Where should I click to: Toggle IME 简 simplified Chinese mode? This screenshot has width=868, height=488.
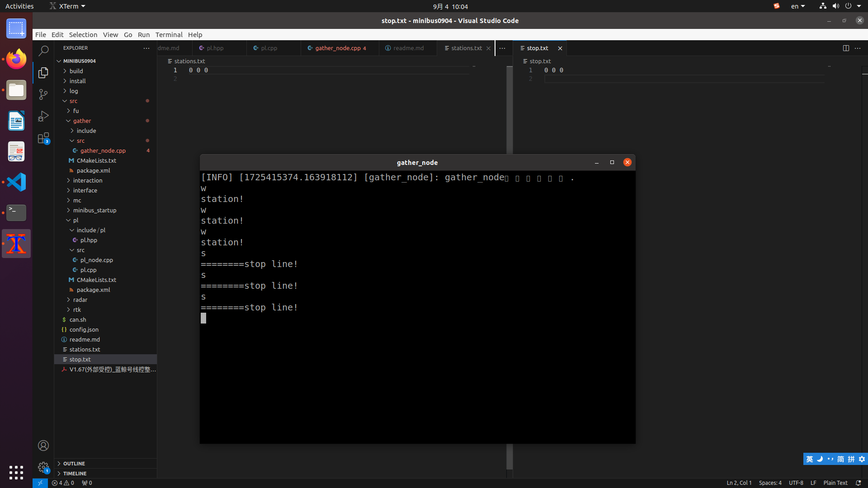pos(840,459)
